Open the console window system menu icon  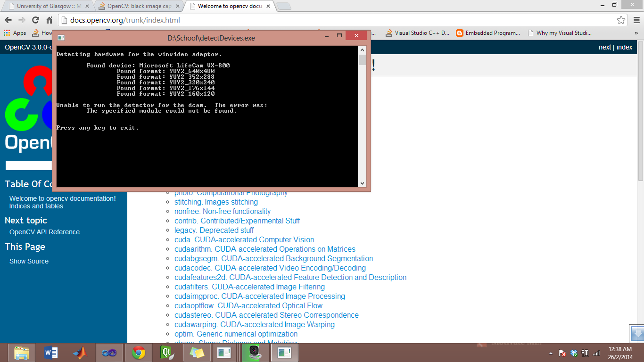(x=61, y=38)
